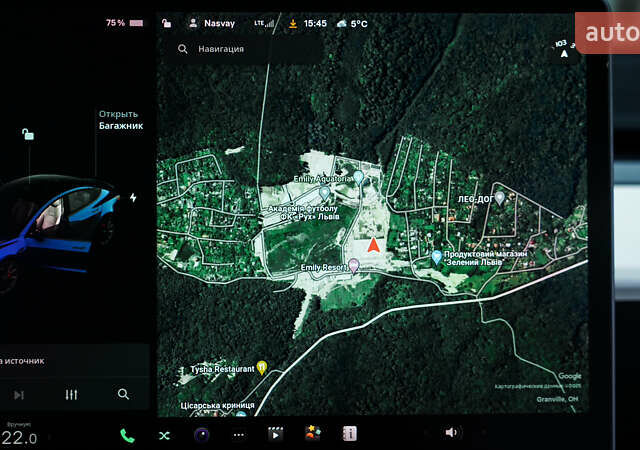Select the ЛЕО-ДОГ map pin
Screen dimensions: 640x450
pos(500,198)
